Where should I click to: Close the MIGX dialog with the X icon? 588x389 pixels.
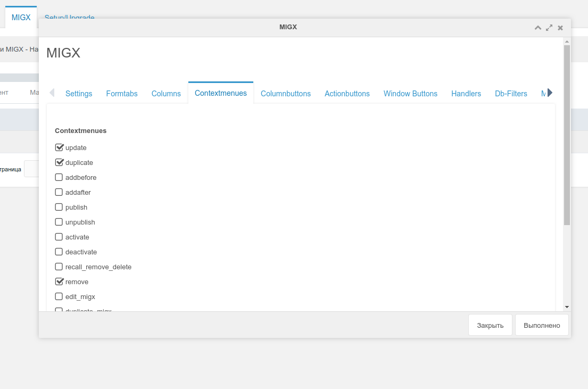(560, 28)
